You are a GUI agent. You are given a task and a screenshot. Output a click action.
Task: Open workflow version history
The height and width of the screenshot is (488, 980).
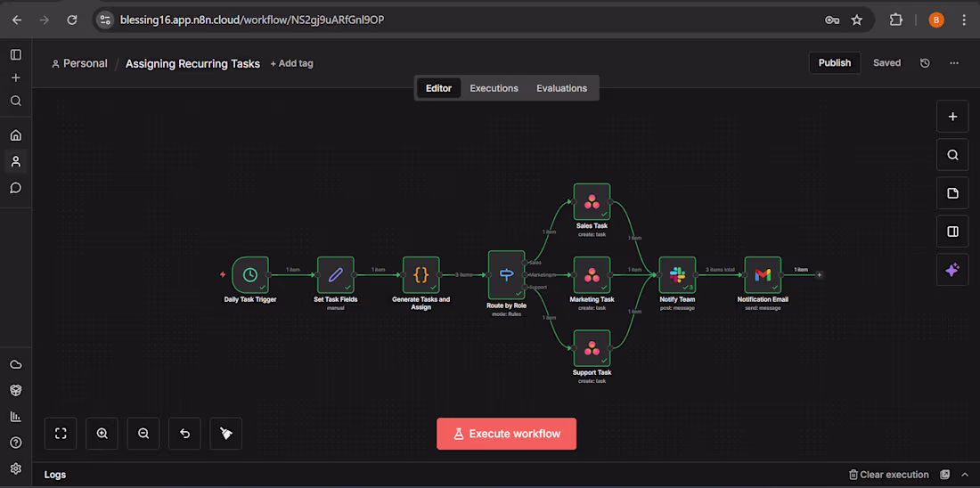[x=925, y=63]
